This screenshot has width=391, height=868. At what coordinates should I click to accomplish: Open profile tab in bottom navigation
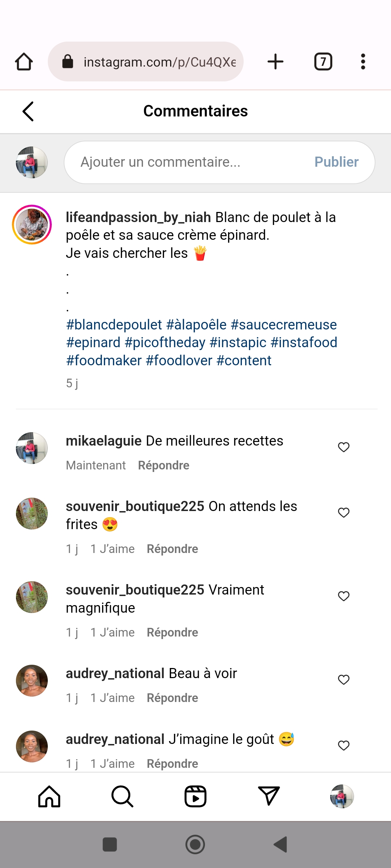[342, 796]
